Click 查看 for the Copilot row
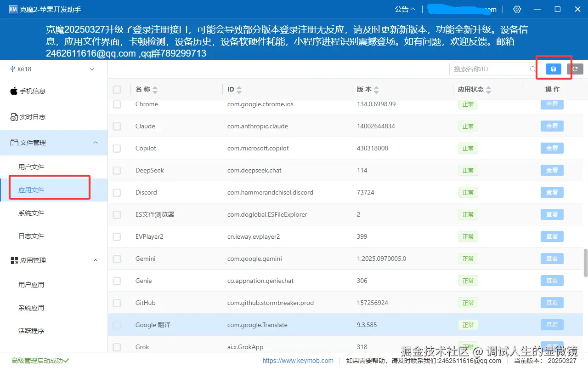Image resolution: width=588 pixels, height=368 pixels. point(552,148)
